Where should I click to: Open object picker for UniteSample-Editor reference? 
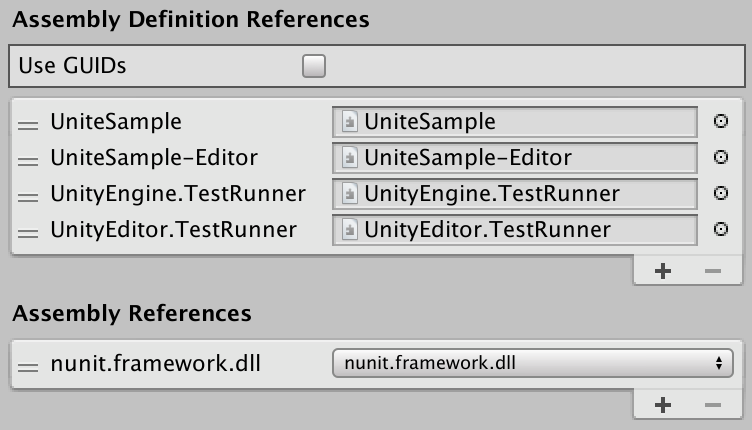click(x=721, y=157)
